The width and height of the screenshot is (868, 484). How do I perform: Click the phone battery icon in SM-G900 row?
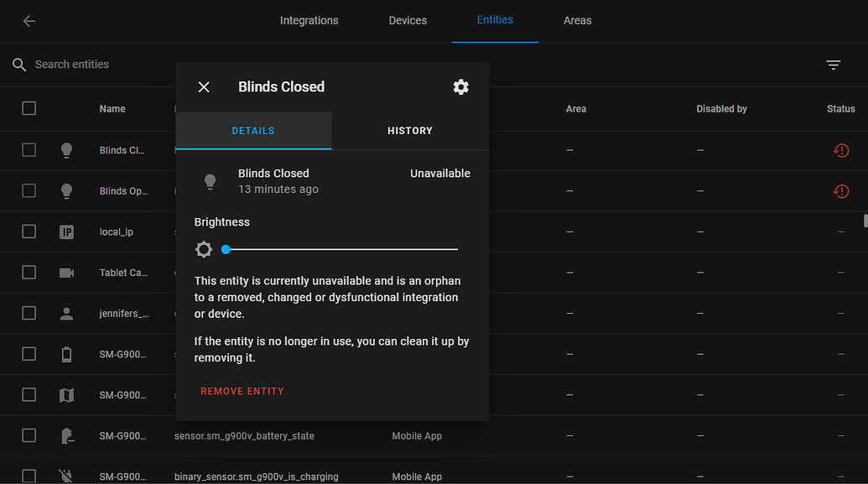click(66, 355)
